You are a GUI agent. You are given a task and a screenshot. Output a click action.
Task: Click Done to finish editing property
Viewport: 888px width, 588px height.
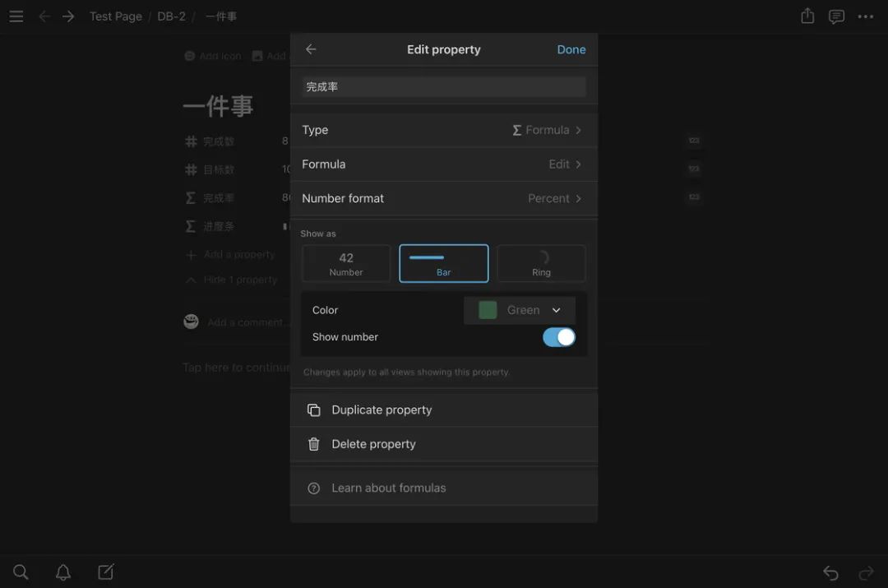click(571, 49)
